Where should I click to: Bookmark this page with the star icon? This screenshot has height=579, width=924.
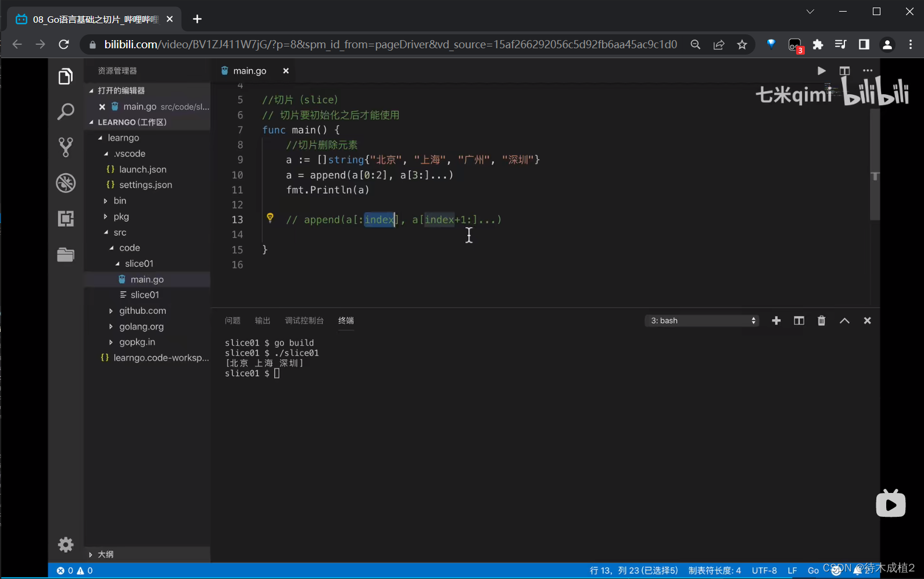(742, 45)
